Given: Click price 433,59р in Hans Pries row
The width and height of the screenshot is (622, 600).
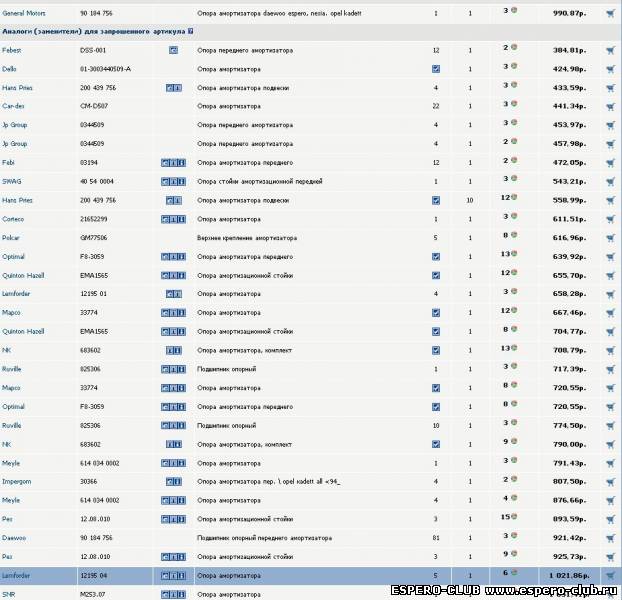Looking at the screenshot, I should point(569,88).
